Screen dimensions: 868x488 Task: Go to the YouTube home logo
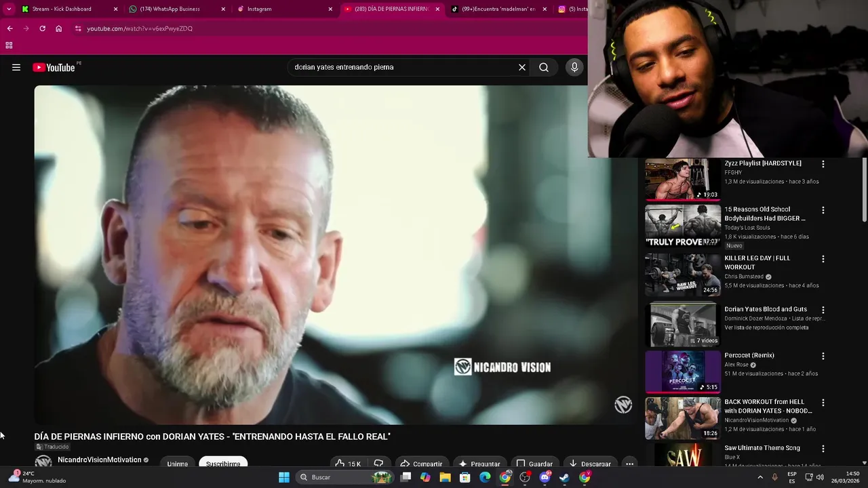(54, 67)
